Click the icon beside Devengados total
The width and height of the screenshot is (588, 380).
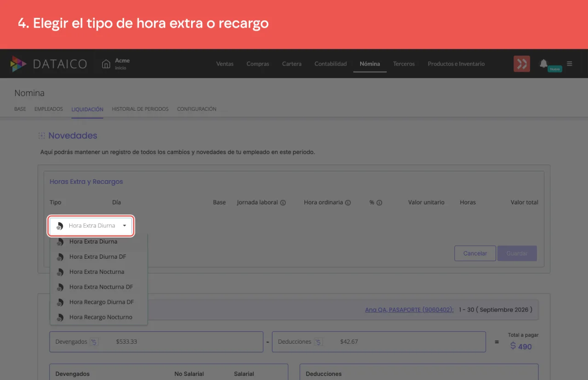94,342
